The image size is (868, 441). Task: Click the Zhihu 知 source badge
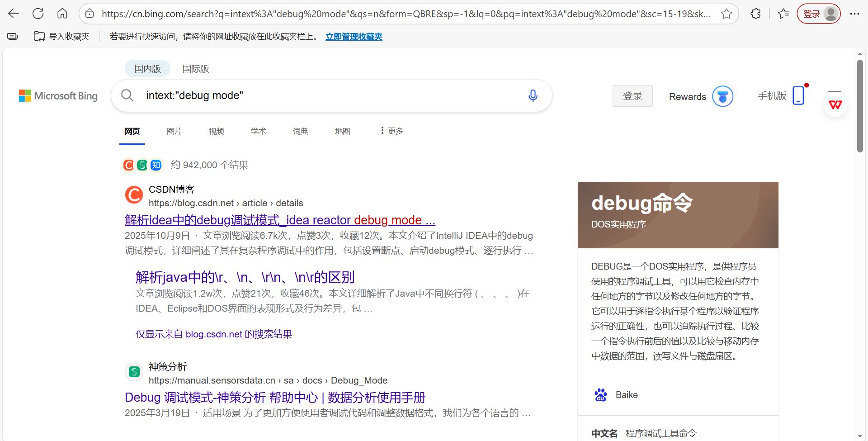coord(156,165)
